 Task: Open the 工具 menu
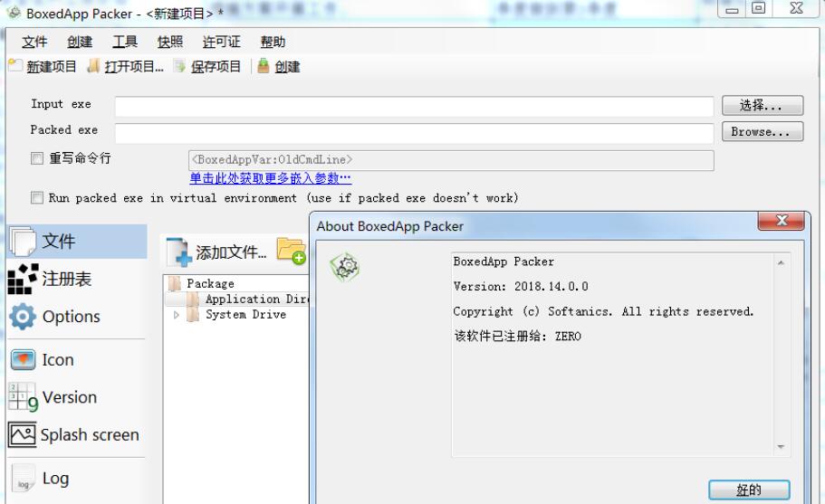click(x=125, y=42)
